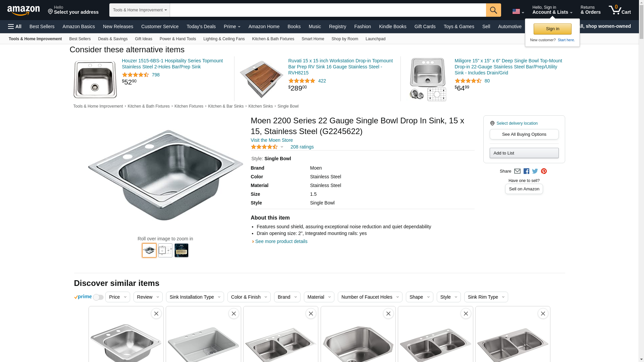
Task: Toggle the Prime filter switch
Action: click(x=98, y=297)
